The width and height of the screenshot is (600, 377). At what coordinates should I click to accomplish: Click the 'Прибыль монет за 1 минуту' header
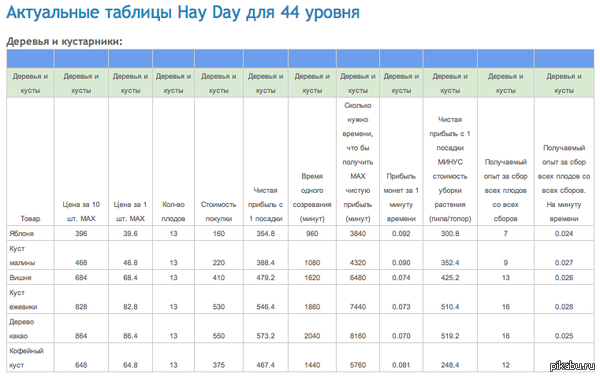(x=401, y=197)
